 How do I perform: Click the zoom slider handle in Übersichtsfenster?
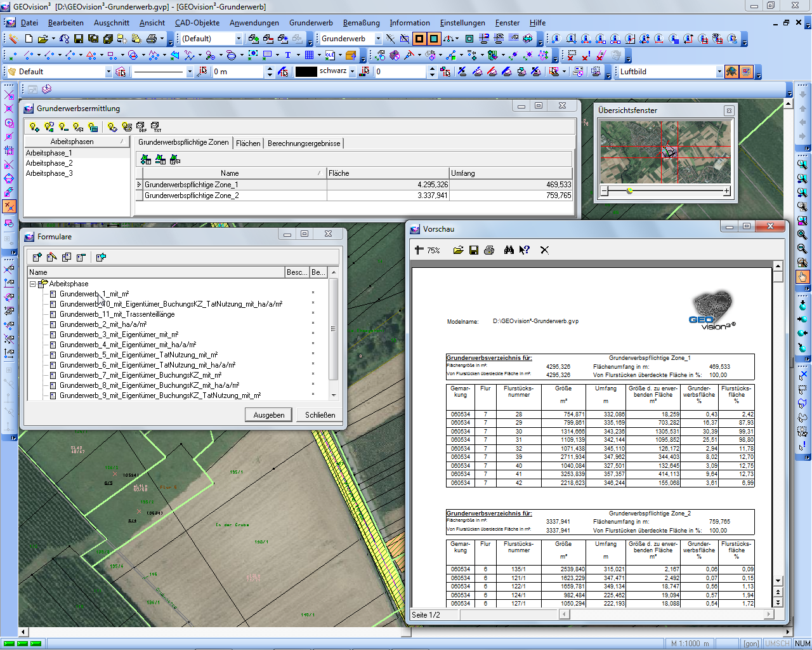click(x=629, y=190)
